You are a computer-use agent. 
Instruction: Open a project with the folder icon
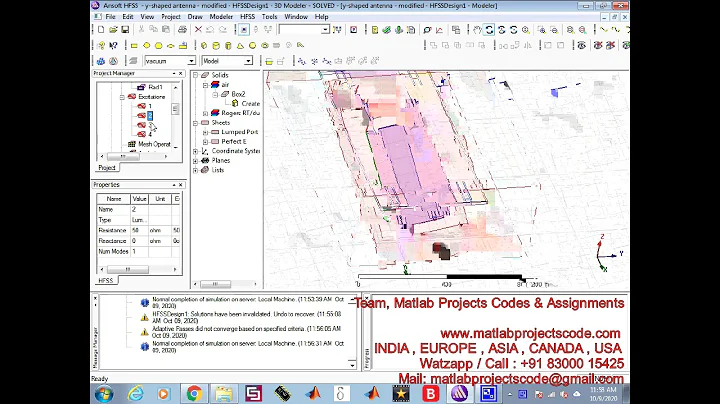(113, 30)
